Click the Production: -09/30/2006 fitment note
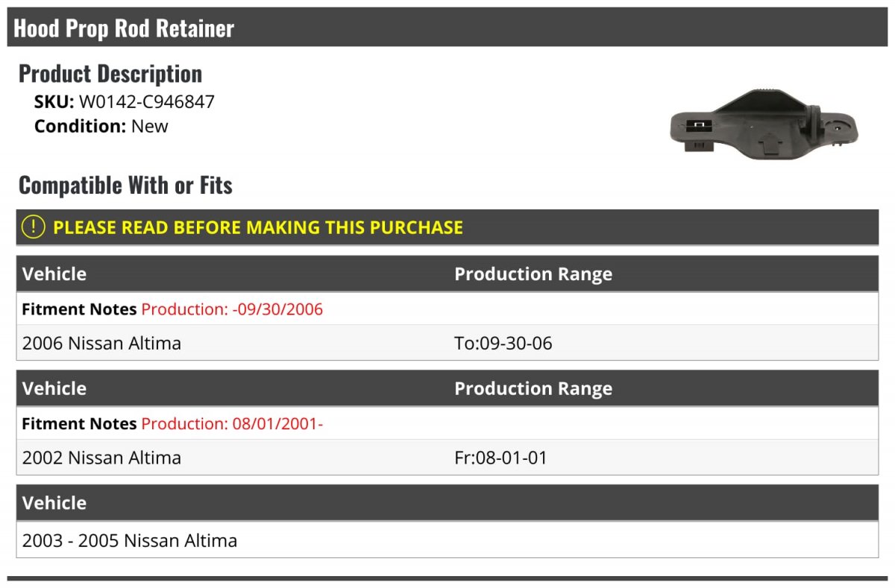Image resolution: width=895 pixels, height=588 pixels. [232, 309]
